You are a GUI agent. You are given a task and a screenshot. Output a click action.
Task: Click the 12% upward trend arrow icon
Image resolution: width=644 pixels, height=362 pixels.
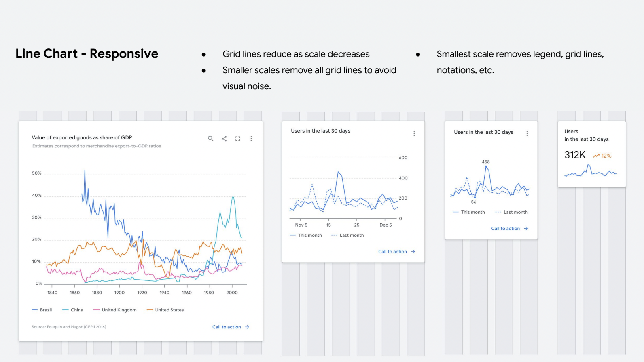(x=596, y=156)
